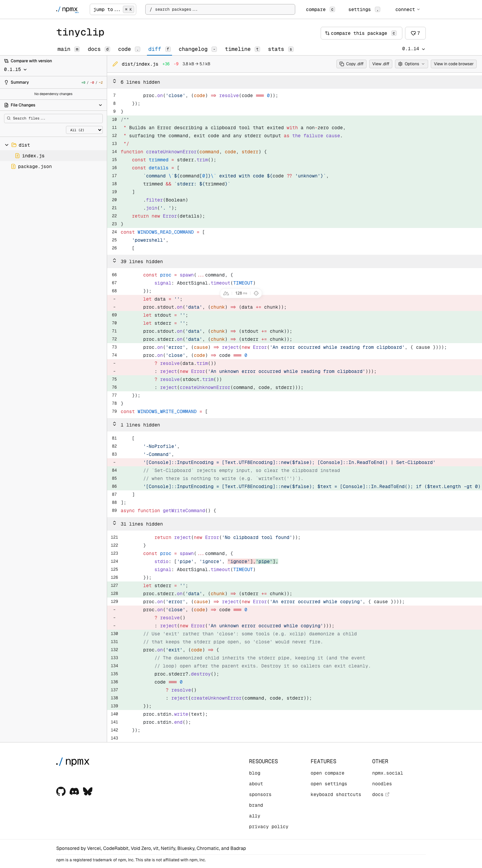Open the noodles footer link
The width and height of the screenshot is (482, 868).
[382, 784]
